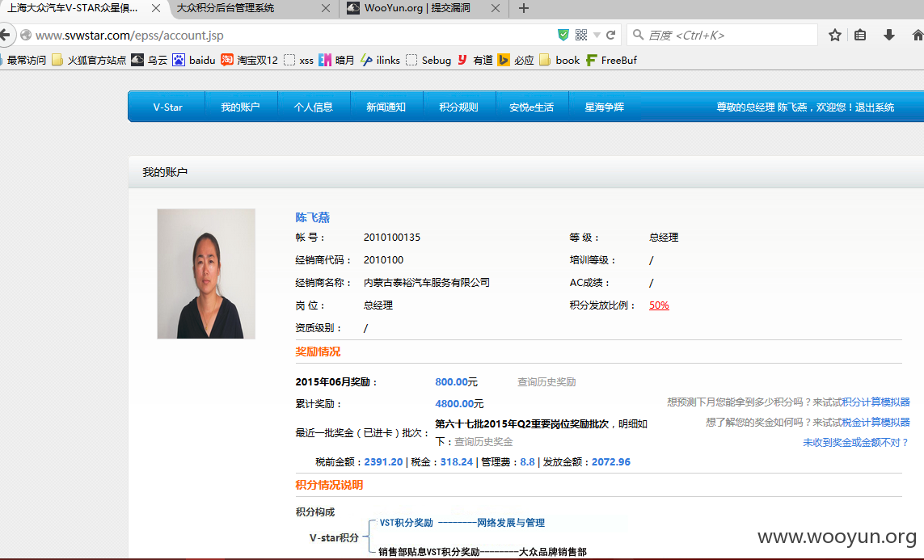
Task: Open the 暗月 bookmark
Action: click(336, 60)
